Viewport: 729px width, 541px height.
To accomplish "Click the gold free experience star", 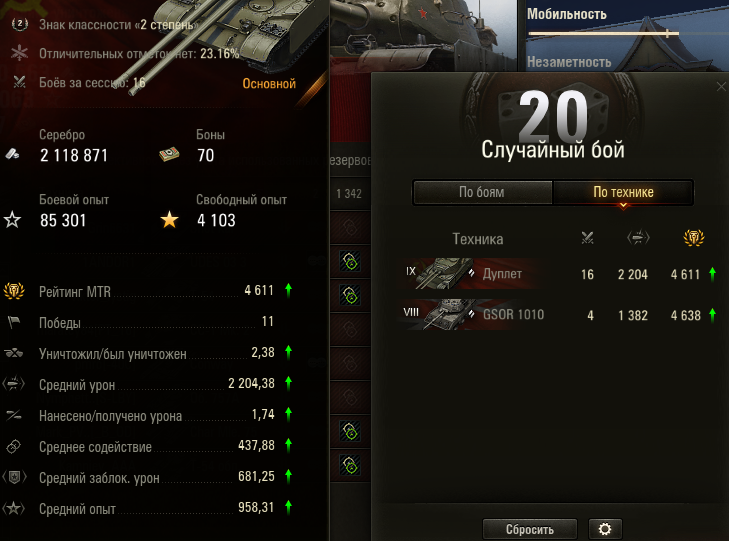I will (x=169, y=219).
